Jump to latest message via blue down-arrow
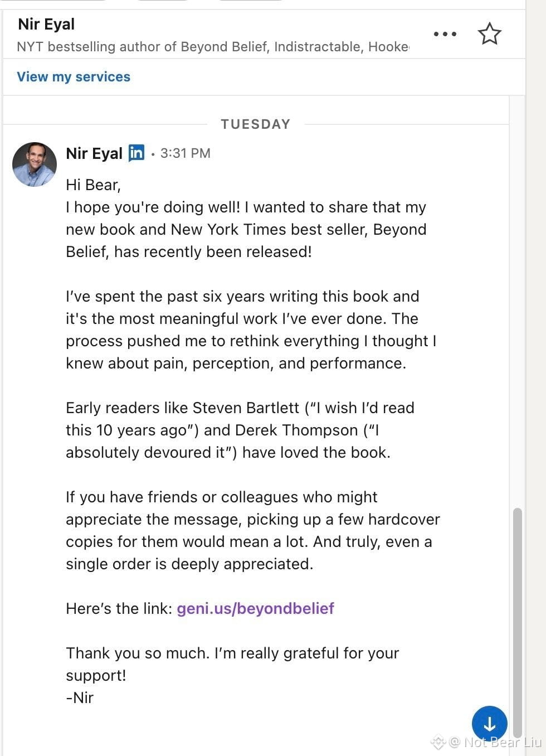 click(x=490, y=724)
